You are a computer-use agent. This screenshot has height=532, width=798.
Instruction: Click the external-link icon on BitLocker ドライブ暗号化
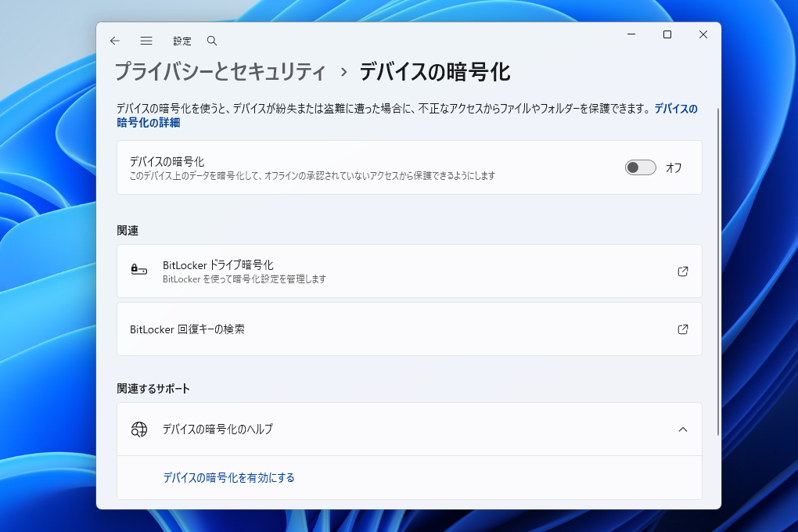click(x=682, y=271)
